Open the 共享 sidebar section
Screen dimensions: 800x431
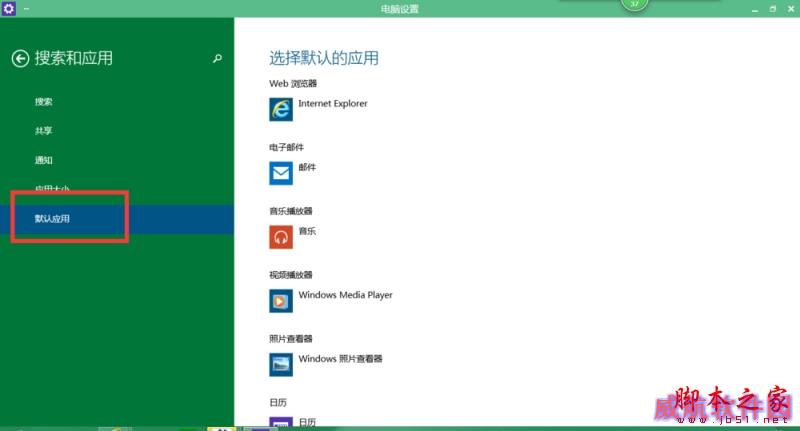click(x=43, y=131)
